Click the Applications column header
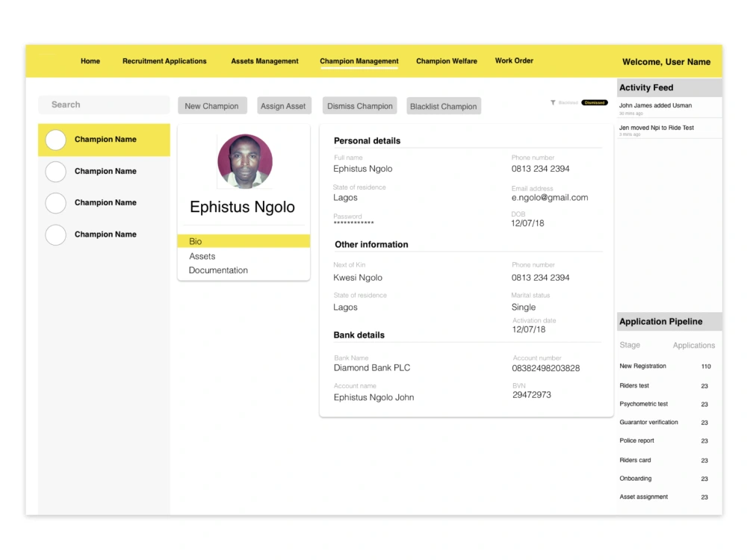The image size is (747, 560). pos(694,345)
